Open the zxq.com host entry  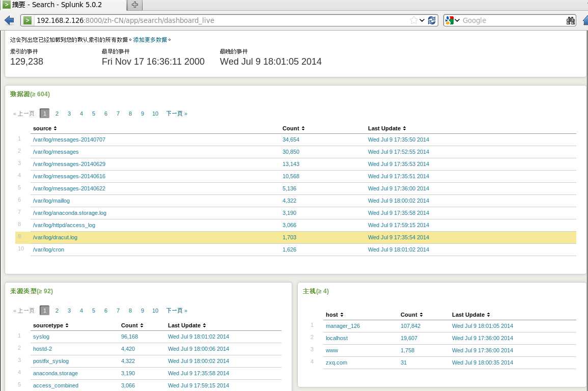337,362
